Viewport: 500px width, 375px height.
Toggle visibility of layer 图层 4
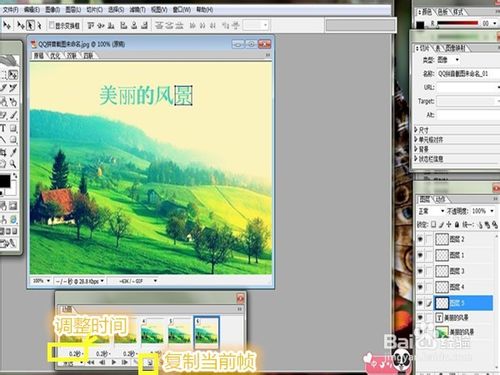420,287
